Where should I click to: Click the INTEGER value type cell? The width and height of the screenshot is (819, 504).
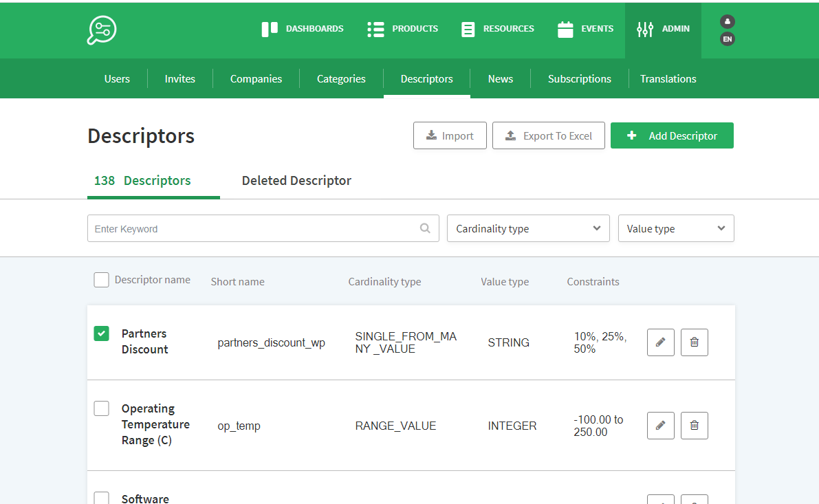point(512,426)
